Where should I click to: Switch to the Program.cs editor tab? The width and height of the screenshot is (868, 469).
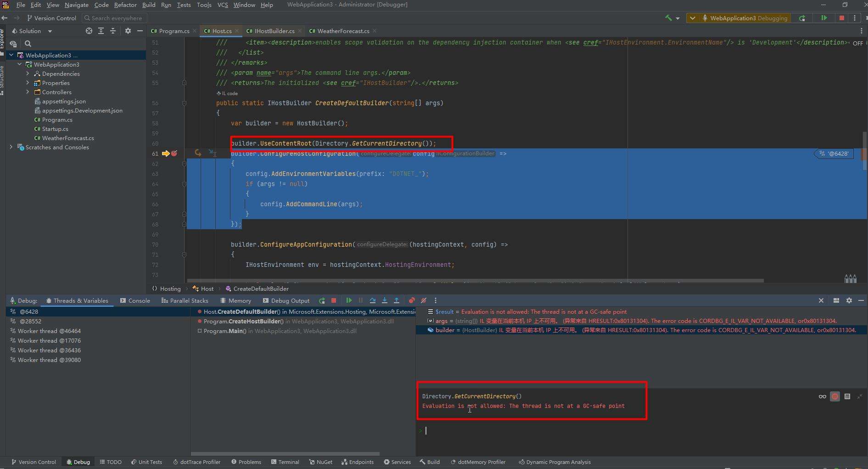174,31
